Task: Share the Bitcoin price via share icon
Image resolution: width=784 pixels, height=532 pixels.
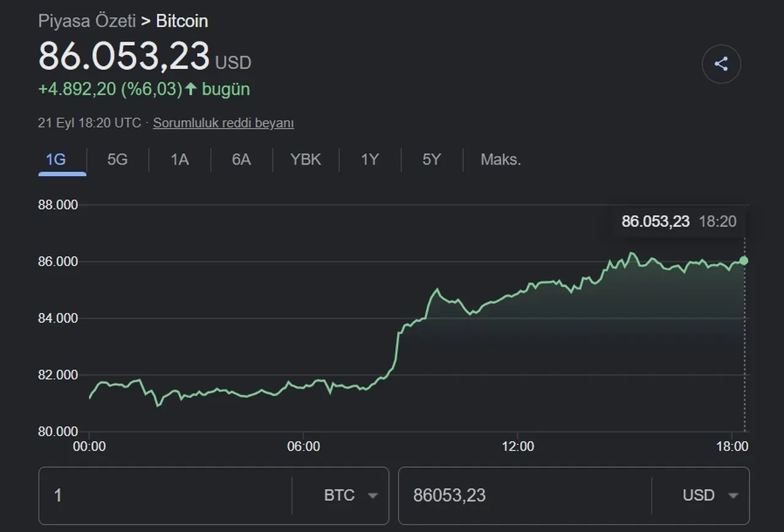Action: click(x=721, y=64)
